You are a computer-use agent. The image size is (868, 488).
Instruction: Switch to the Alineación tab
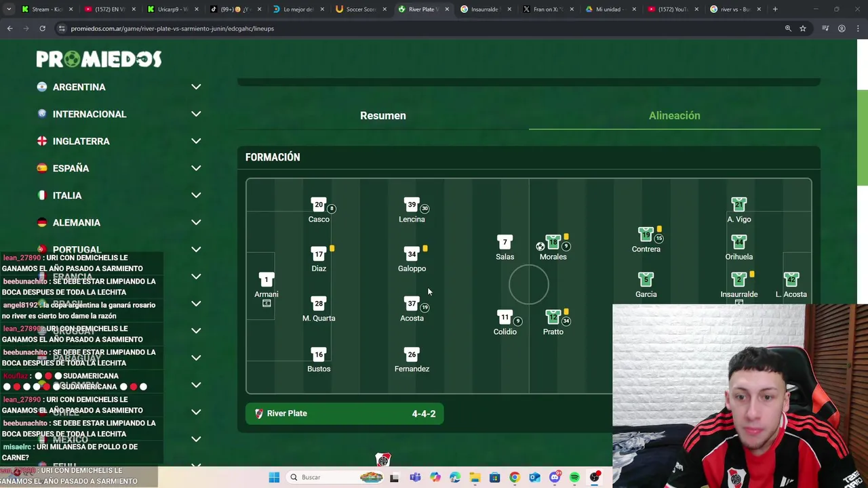(675, 115)
